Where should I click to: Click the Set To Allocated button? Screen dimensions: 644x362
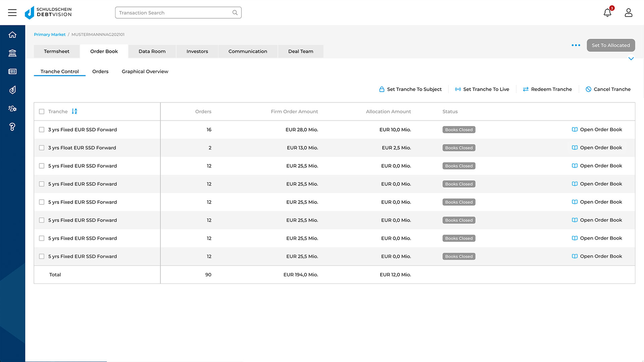point(610,45)
